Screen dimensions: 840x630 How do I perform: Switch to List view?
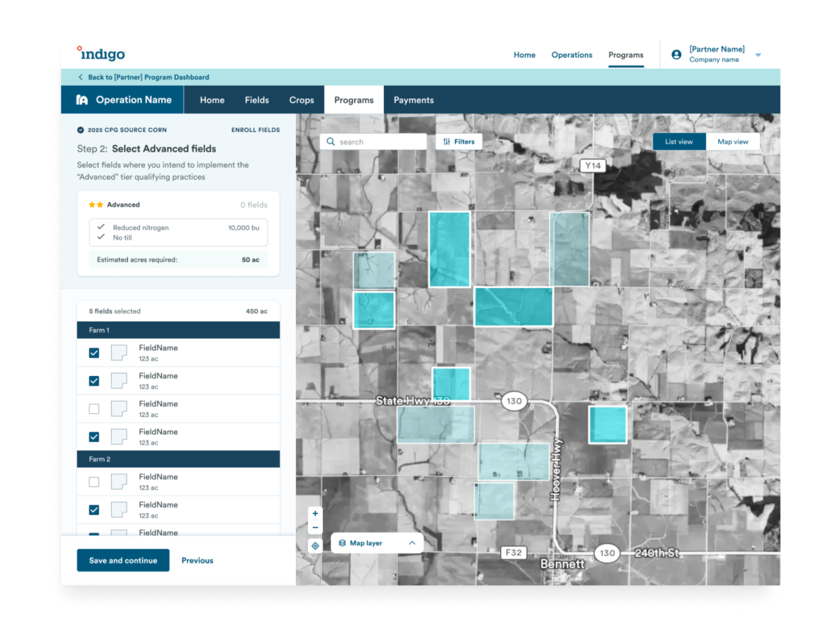[679, 142]
